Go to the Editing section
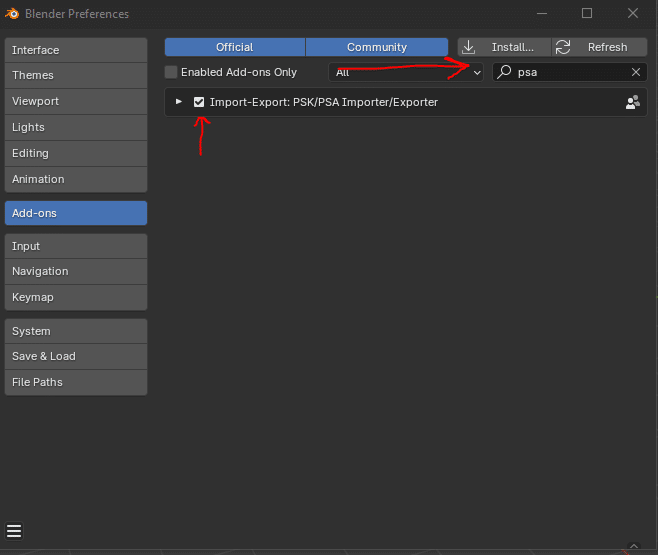This screenshot has height=555, width=658. pyautogui.click(x=76, y=154)
